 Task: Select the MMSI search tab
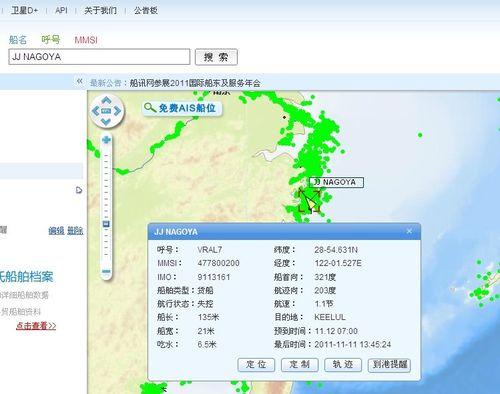(86, 40)
